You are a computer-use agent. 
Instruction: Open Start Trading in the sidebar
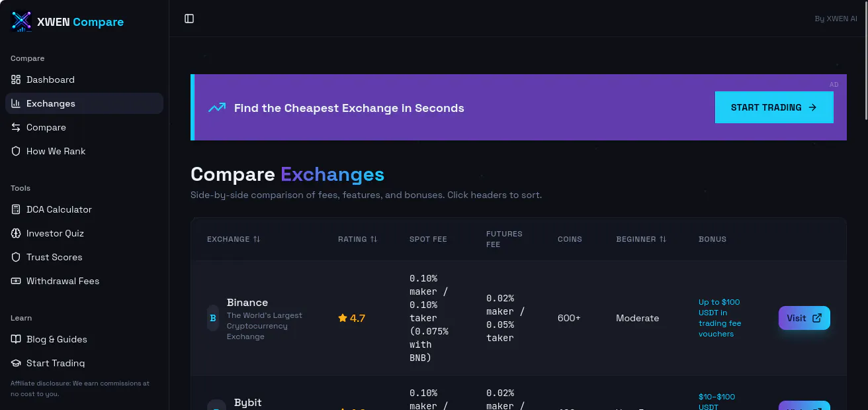84,363
